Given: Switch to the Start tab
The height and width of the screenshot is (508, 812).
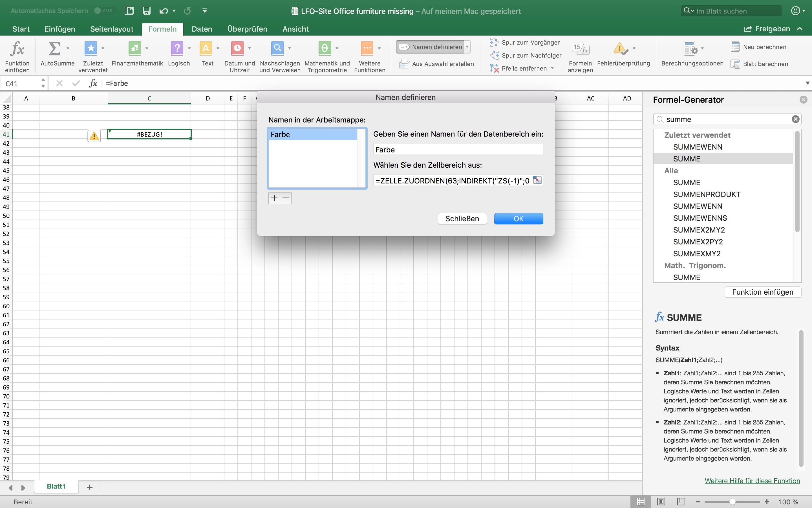Looking at the screenshot, I should [x=21, y=29].
